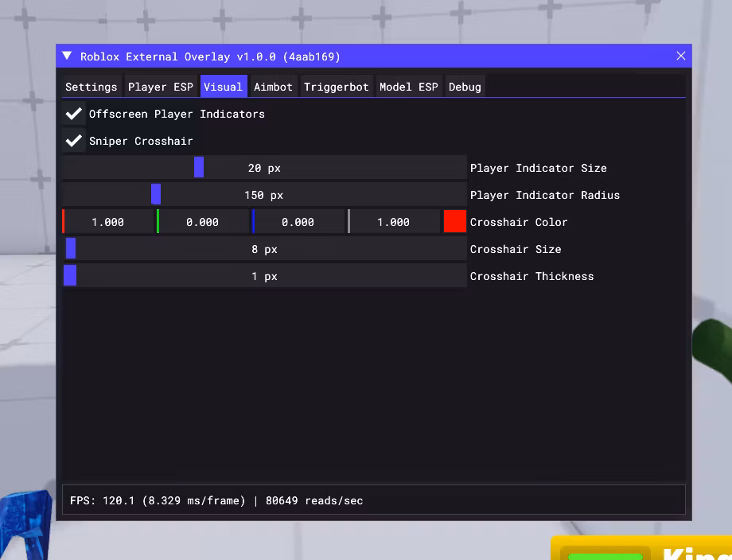Click the red channel value field
The image size is (732, 560).
pos(108,222)
